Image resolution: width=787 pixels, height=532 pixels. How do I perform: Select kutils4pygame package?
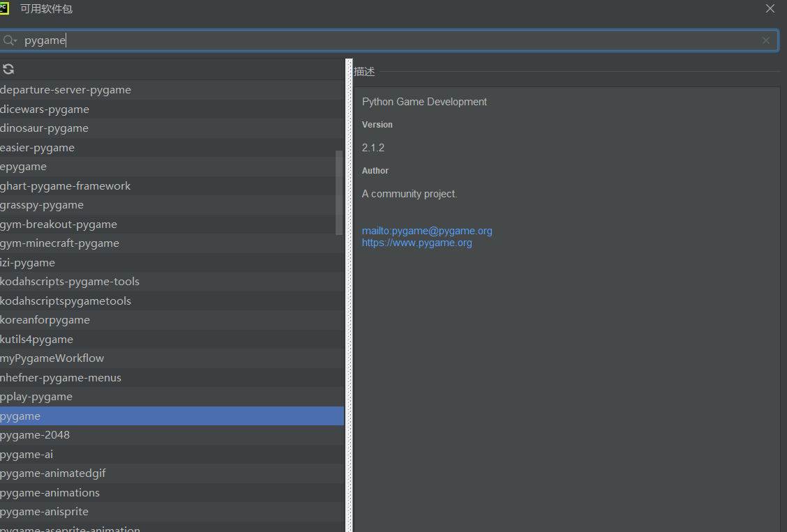click(x=172, y=340)
